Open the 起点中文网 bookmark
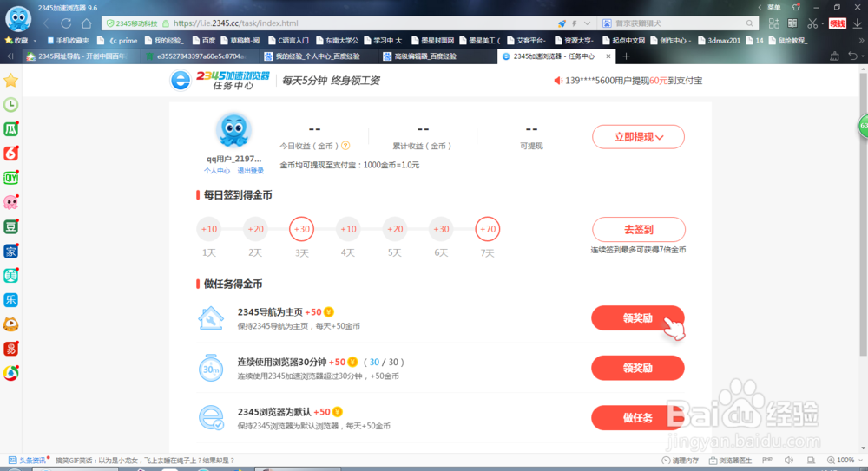868x471 pixels. pos(623,41)
